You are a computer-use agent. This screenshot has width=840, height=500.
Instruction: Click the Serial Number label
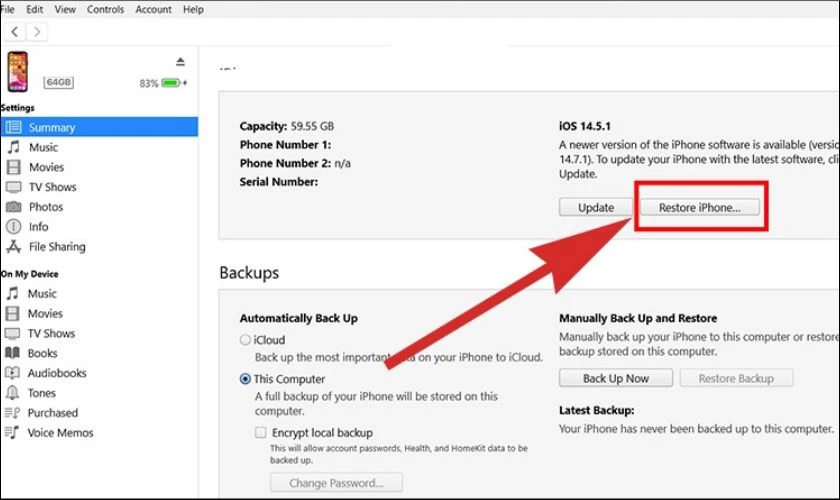coord(279,182)
